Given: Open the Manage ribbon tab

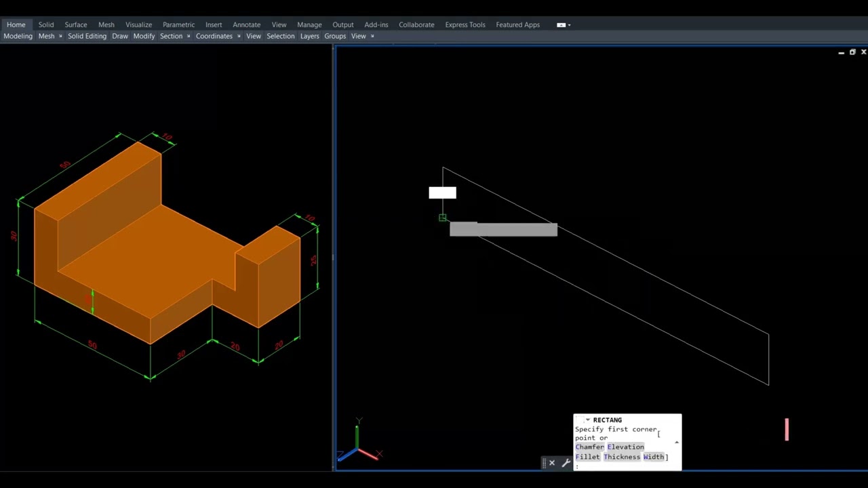Looking at the screenshot, I should click(309, 24).
